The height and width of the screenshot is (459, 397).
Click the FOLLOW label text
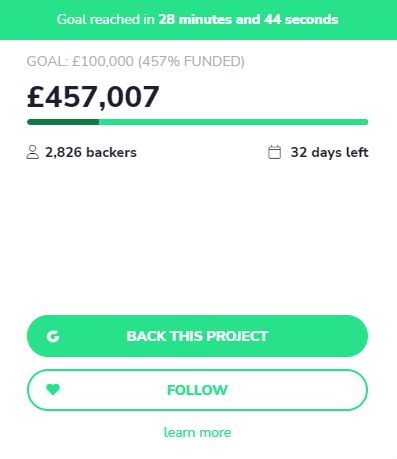197,390
